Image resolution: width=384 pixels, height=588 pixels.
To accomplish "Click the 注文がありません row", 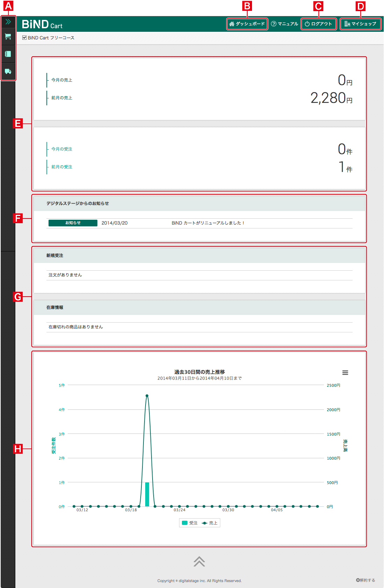I will (199, 275).
